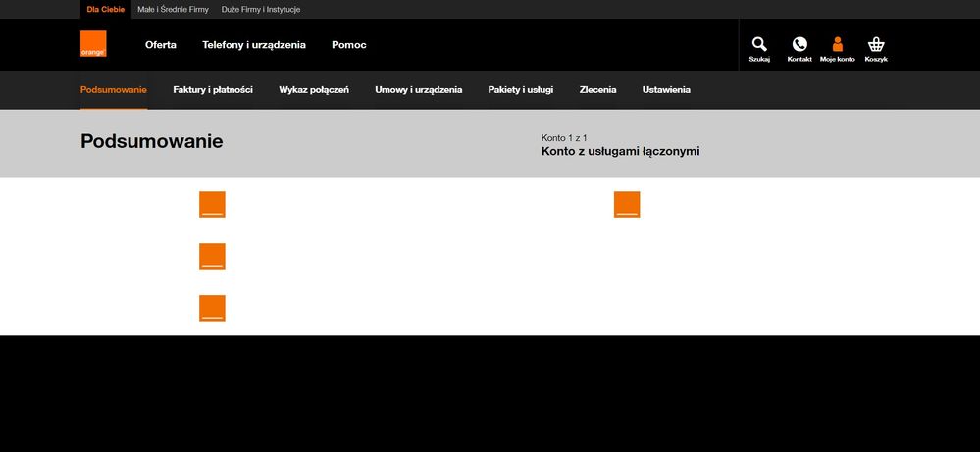Open the Pomoc menu

[349, 45]
